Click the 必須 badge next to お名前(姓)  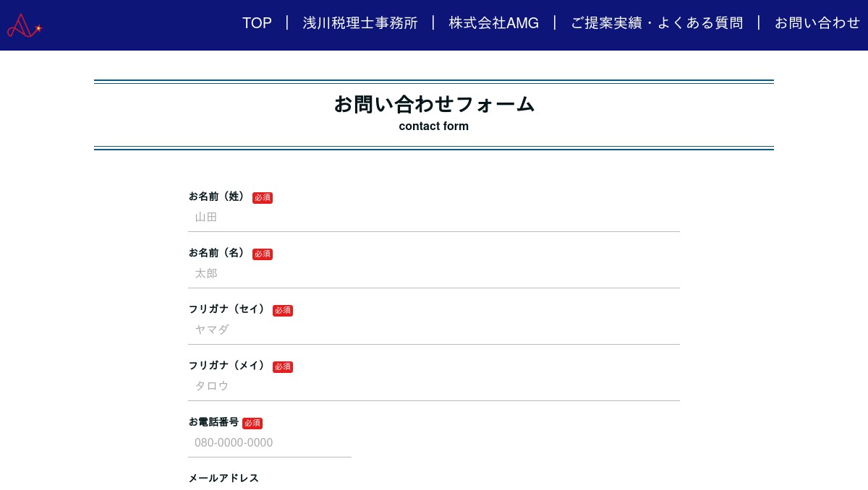[263, 198]
